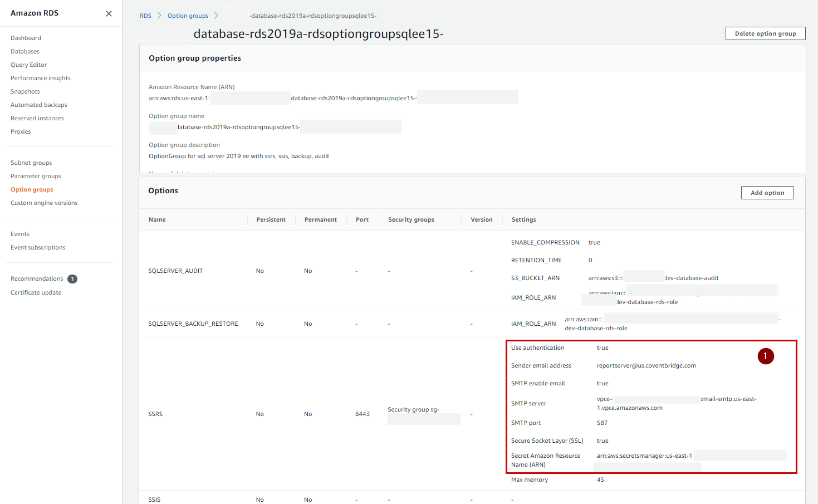Select Custom engine versions

click(43, 202)
